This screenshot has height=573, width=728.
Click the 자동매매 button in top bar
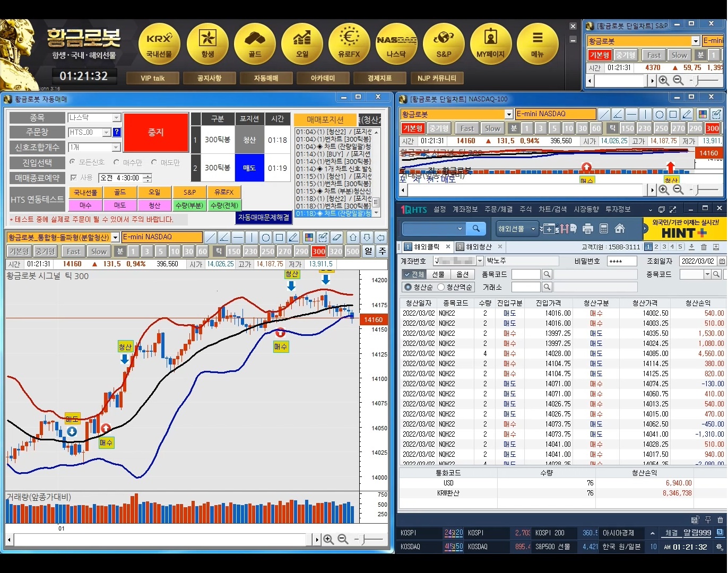266,78
